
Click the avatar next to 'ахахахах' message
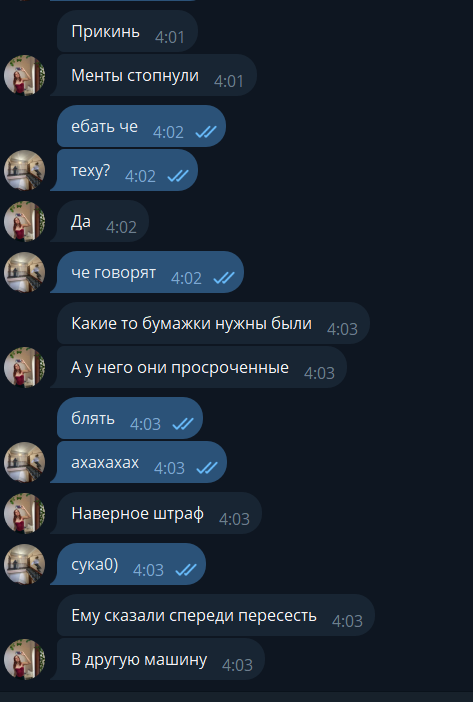25,462
